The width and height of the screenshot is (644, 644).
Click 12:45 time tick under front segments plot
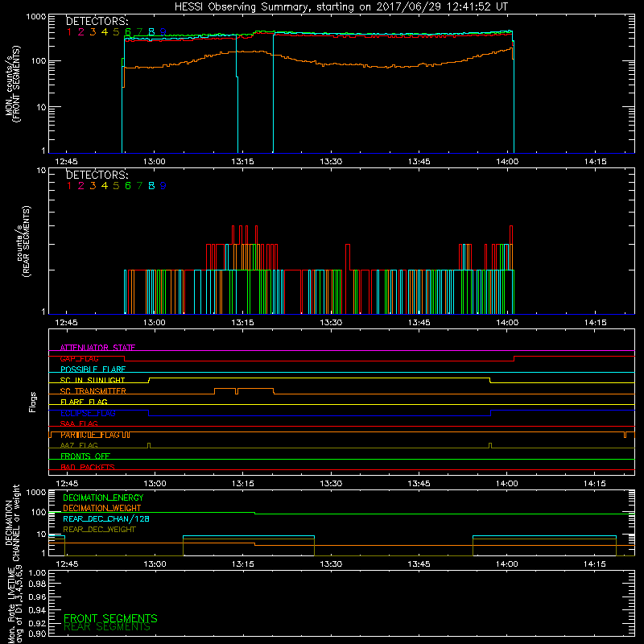pos(66,162)
